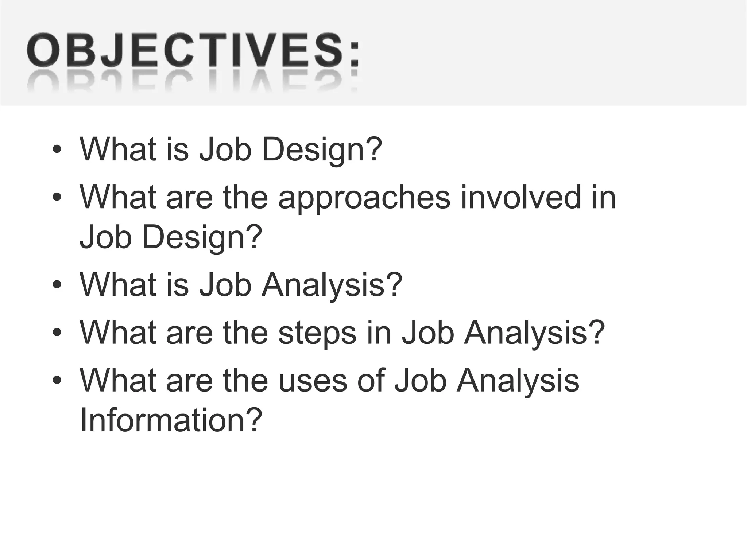The image size is (747, 560).
Task: Click the blank white area below the bullets
Action: click(x=373, y=499)
